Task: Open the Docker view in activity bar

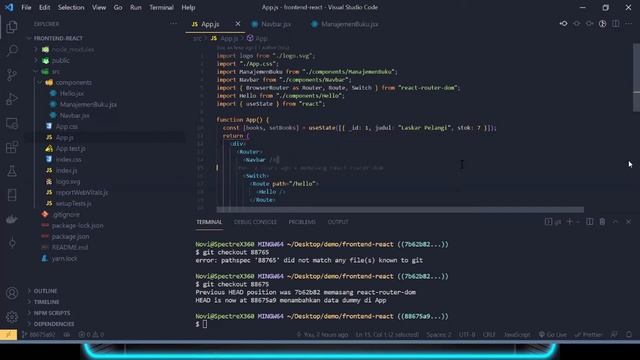Action: [x=12, y=219]
